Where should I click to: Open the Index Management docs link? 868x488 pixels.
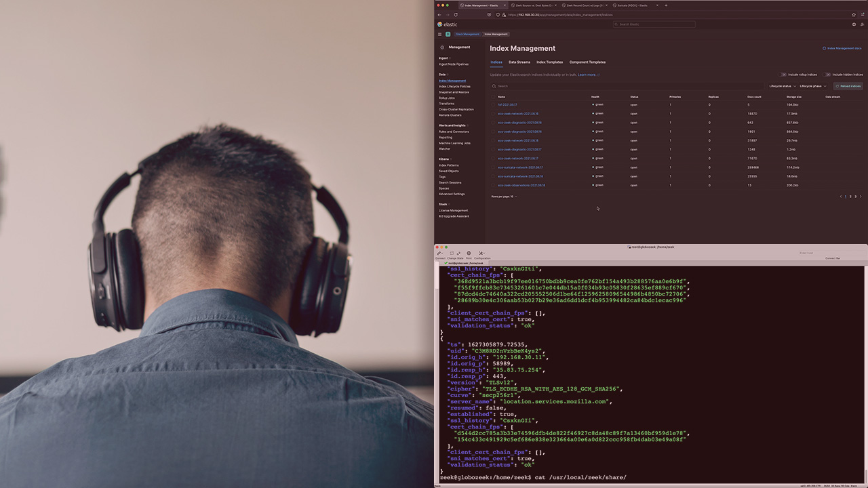(x=842, y=48)
